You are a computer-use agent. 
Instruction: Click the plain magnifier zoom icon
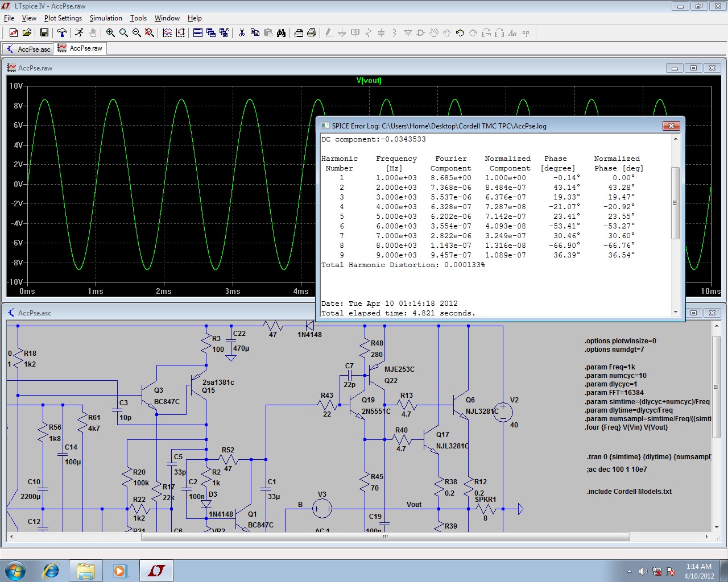pos(123,33)
